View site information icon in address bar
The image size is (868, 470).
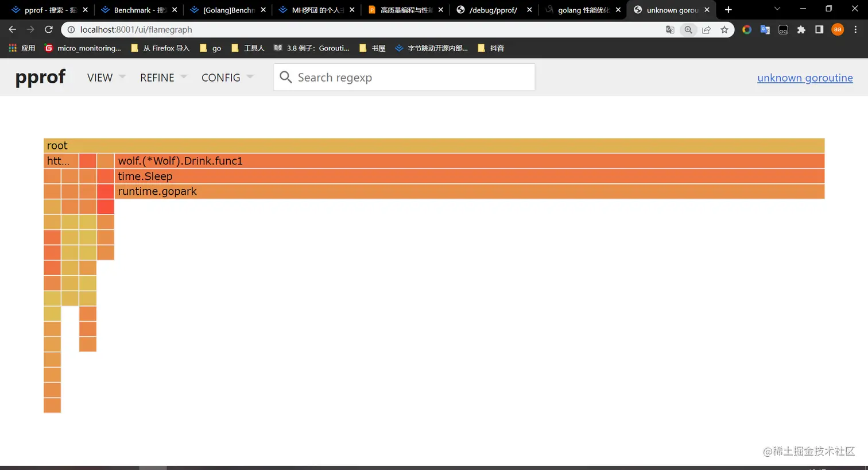point(71,29)
